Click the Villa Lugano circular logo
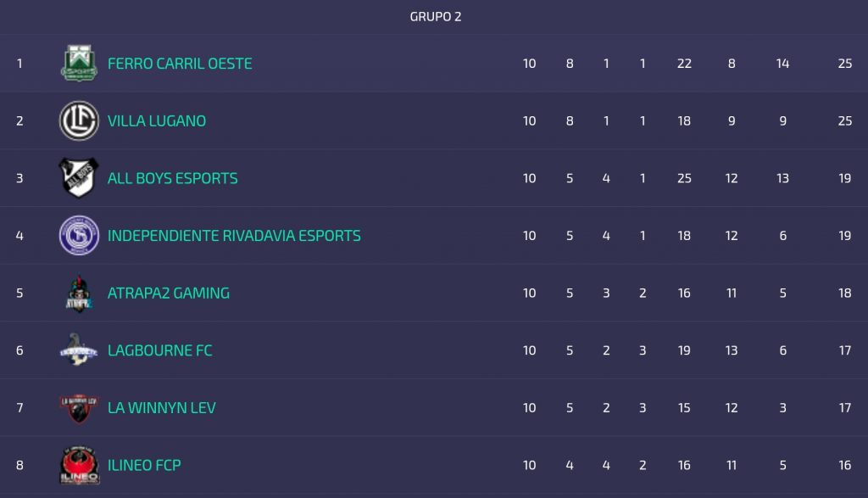The width and height of the screenshot is (868, 498). click(79, 120)
